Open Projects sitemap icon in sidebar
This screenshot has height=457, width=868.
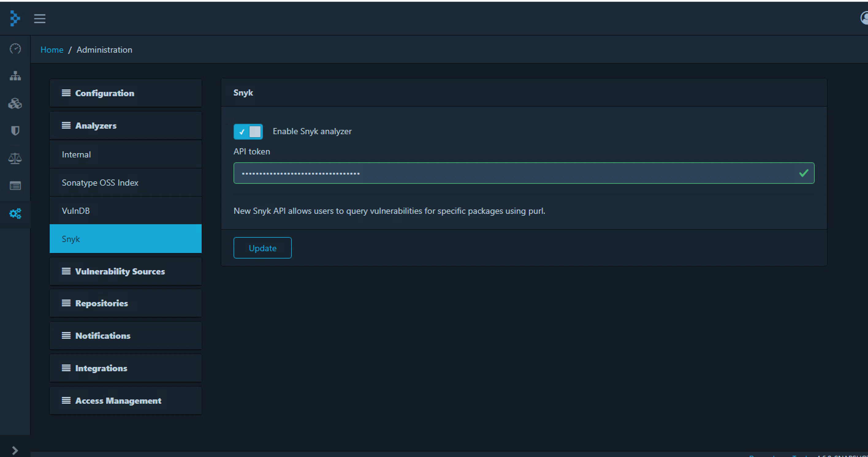[x=15, y=76]
